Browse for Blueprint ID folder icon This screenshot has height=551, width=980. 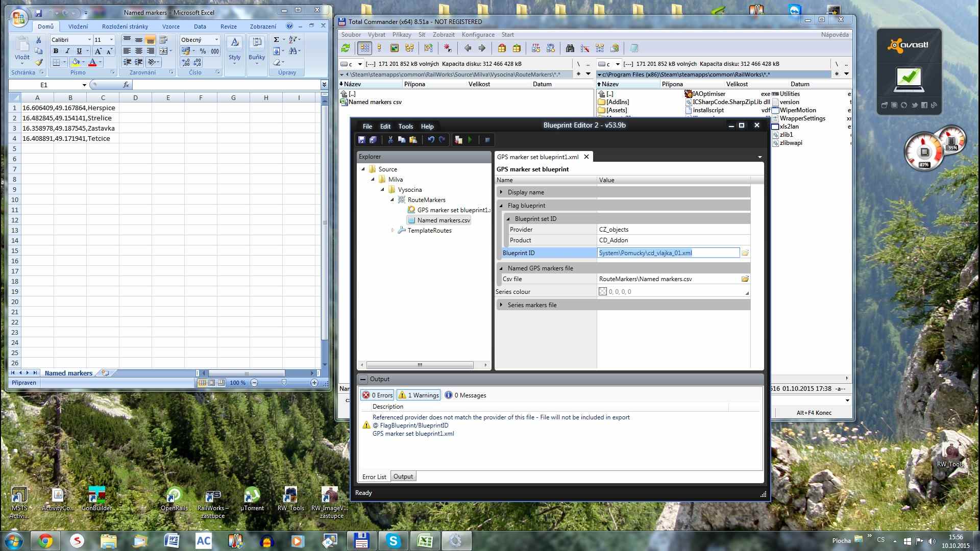click(x=745, y=253)
